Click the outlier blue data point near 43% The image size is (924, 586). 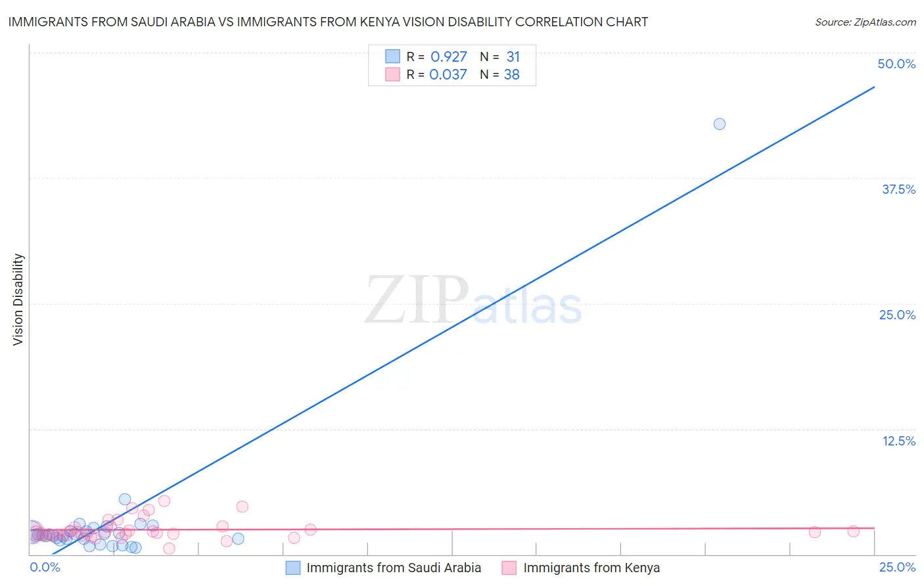(720, 124)
